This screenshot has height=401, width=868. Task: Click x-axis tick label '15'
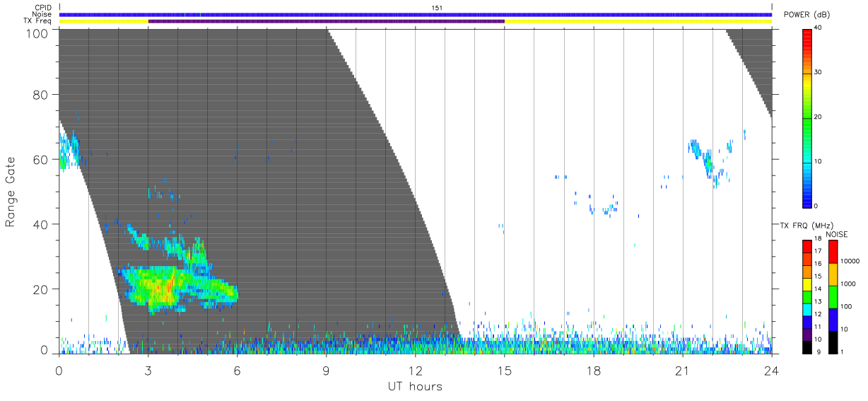tap(505, 370)
